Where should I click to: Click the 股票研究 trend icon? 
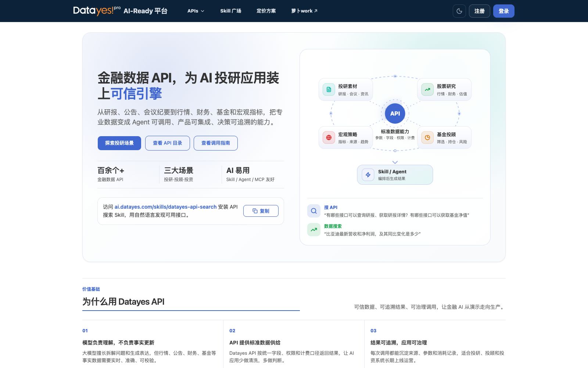[x=427, y=89]
